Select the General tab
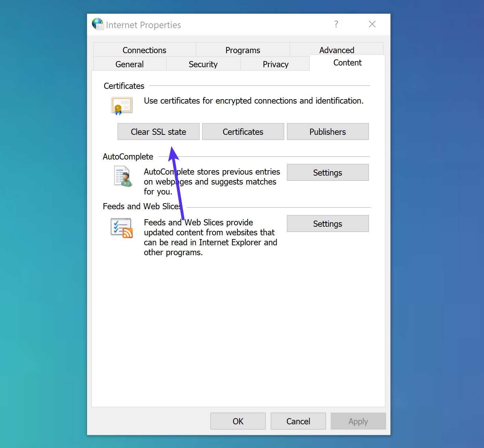The width and height of the screenshot is (484, 448). 129,64
